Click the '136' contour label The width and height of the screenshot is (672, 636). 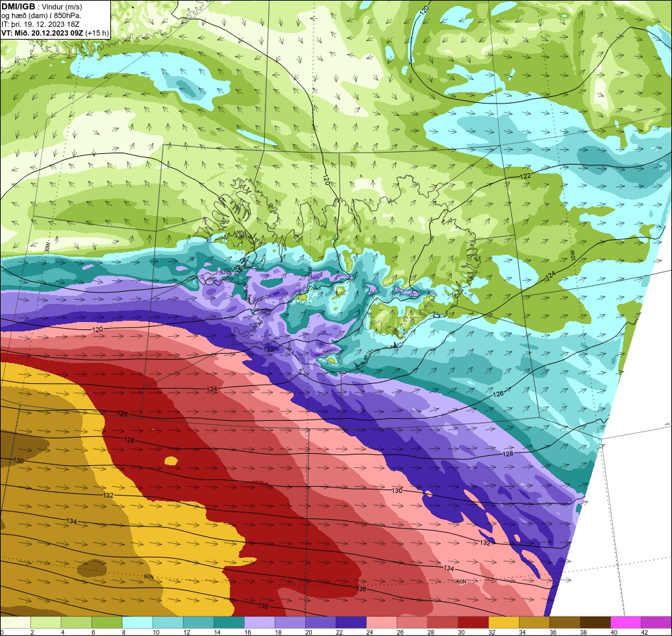[x=362, y=589]
